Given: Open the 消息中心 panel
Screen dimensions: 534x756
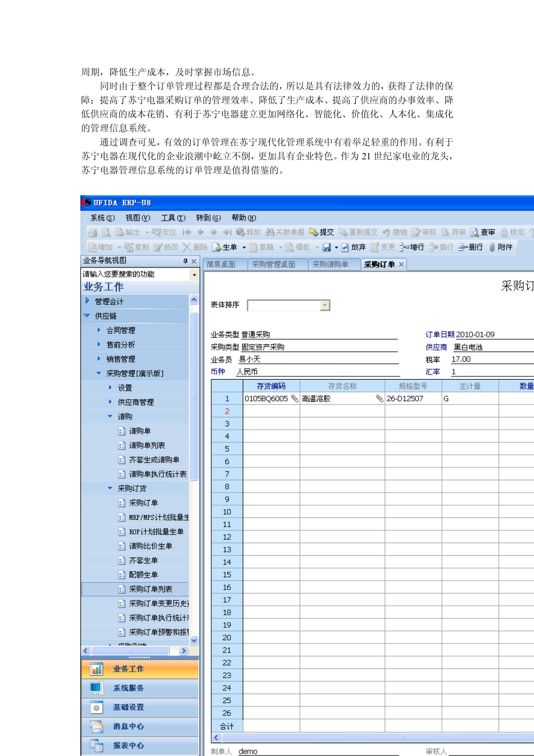Looking at the screenshot, I should coord(140,726).
